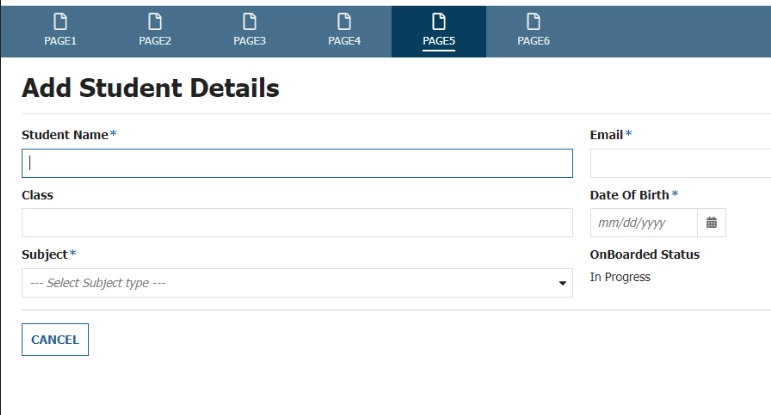Screen dimensions: 771x415
Task: Click the Email input field
Action: (x=681, y=163)
